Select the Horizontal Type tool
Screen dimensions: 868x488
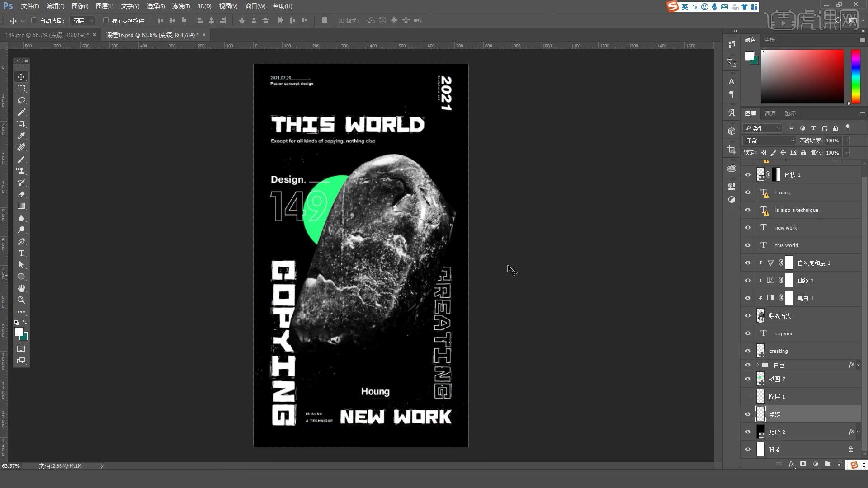click(x=21, y=253)
